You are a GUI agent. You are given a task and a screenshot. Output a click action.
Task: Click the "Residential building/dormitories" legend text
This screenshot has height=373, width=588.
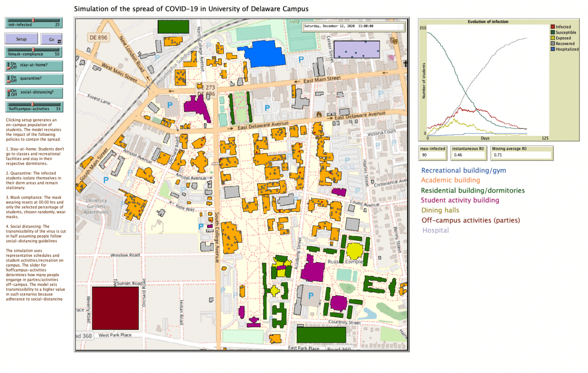[473, 190]
